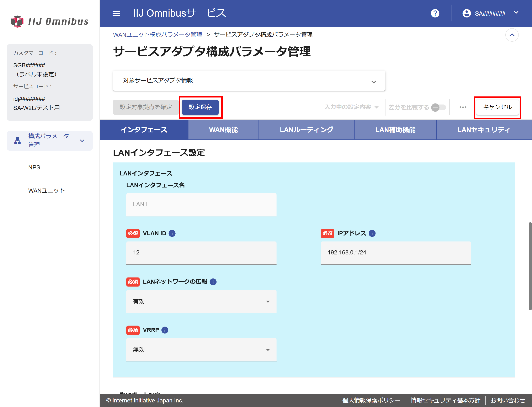Select the インタフェース tab
The height and width of the screenshot is (407, 532).
click(x=144, y=130)
